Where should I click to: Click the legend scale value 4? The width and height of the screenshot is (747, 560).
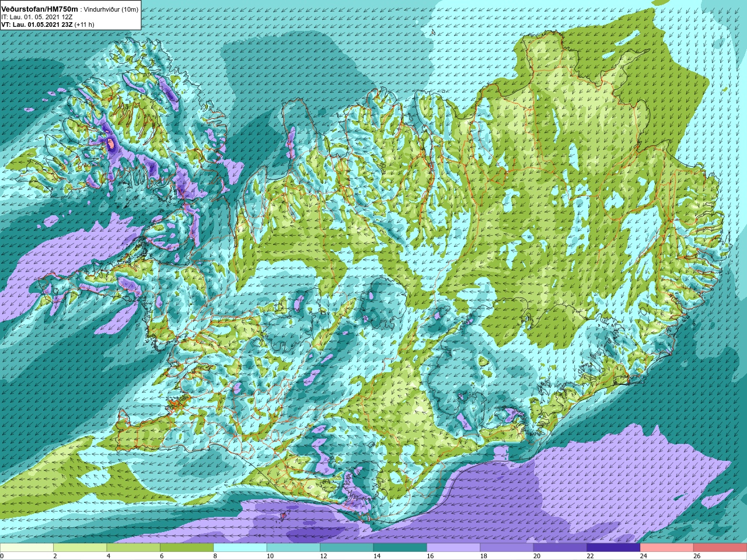[109, 556]
